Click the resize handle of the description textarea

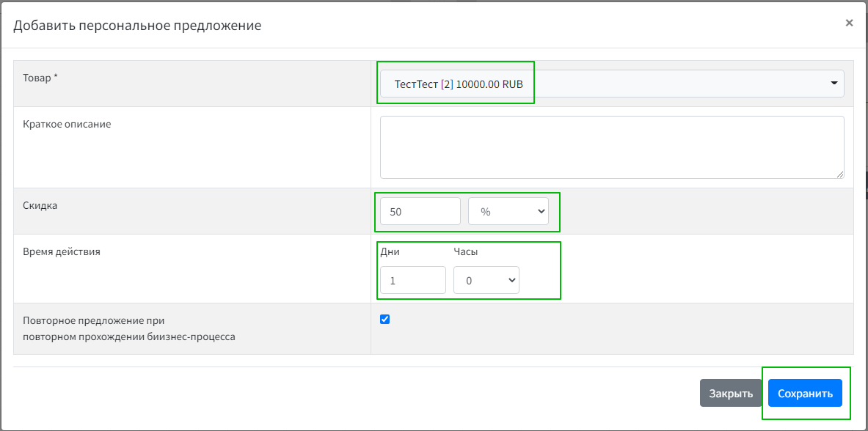click(x=839, y=174)
